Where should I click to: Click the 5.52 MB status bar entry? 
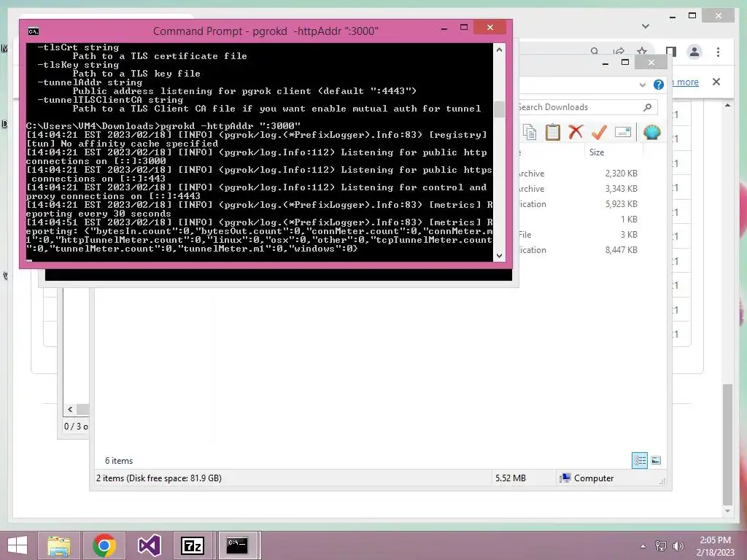pos(510,478)
